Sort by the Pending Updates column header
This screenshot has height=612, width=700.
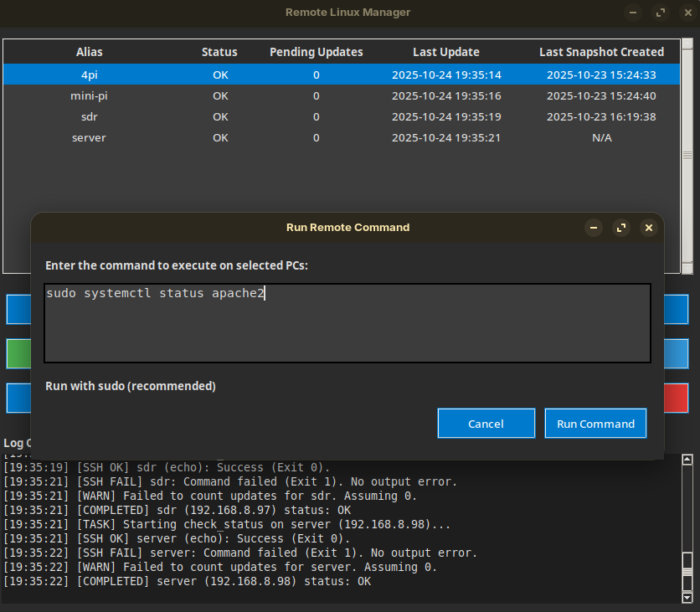pos(316,52)
